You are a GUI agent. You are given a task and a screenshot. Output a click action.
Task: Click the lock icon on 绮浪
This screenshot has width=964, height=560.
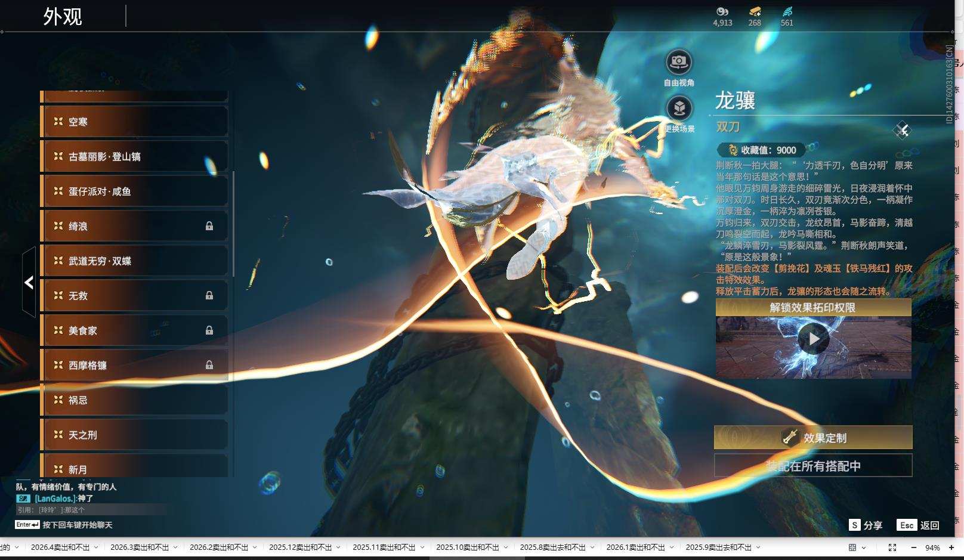(209, 226)
